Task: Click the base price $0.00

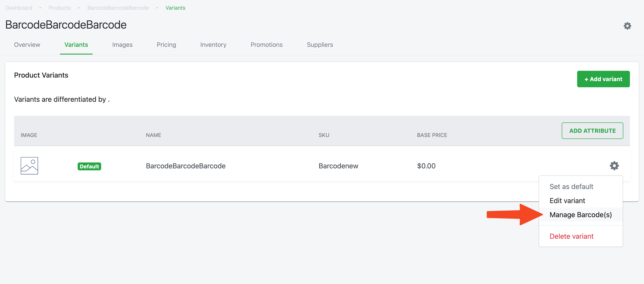Action: click(426, 166)
